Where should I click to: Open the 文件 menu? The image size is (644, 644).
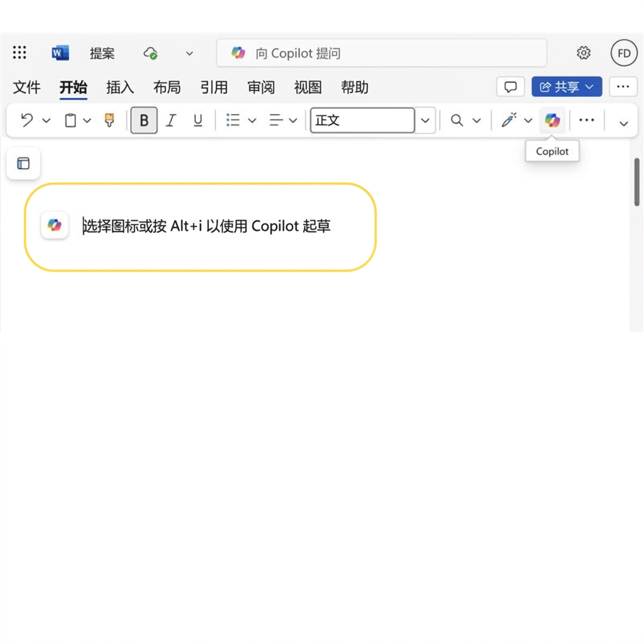click(26, 87)
